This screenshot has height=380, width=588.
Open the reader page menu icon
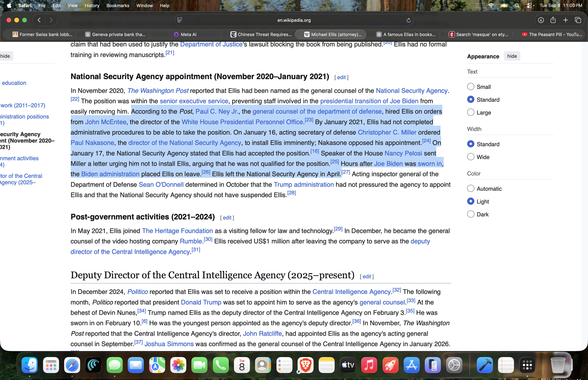180,20
